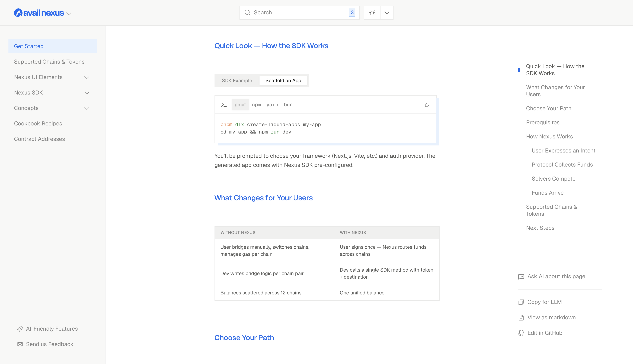Image resolution: width=633 pixels, height=364 pixels.
Task: Click the Copy for LLM icon
Action: click(521, 302)
